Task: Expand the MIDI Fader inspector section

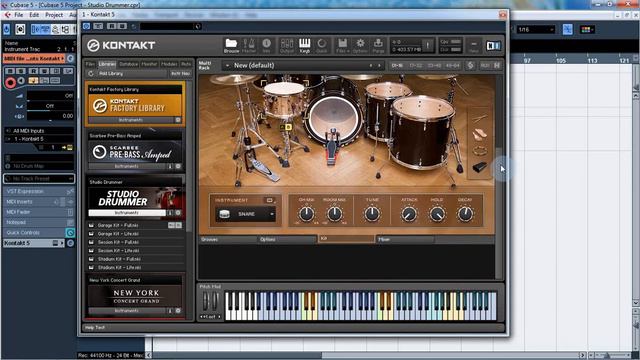Action: pos(39,212)
